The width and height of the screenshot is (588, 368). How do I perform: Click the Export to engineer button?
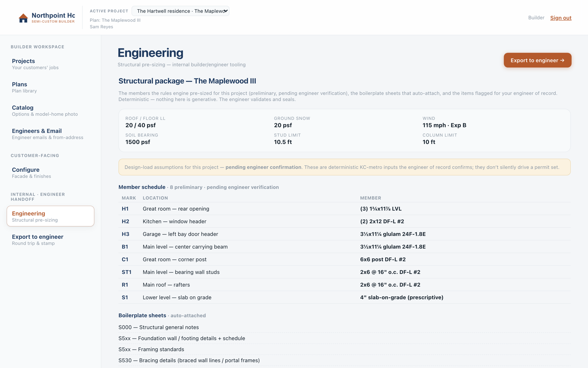[x=537, y=60]
